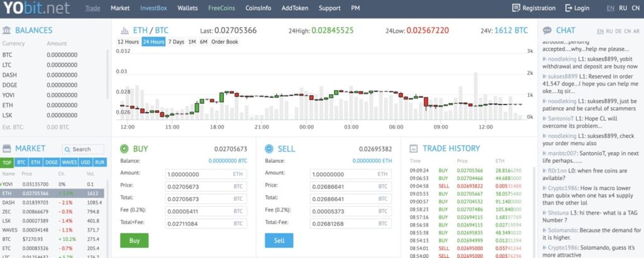Select the TOP market tab
Viewport: 644px width, 258px height.
tap(7, 162)
